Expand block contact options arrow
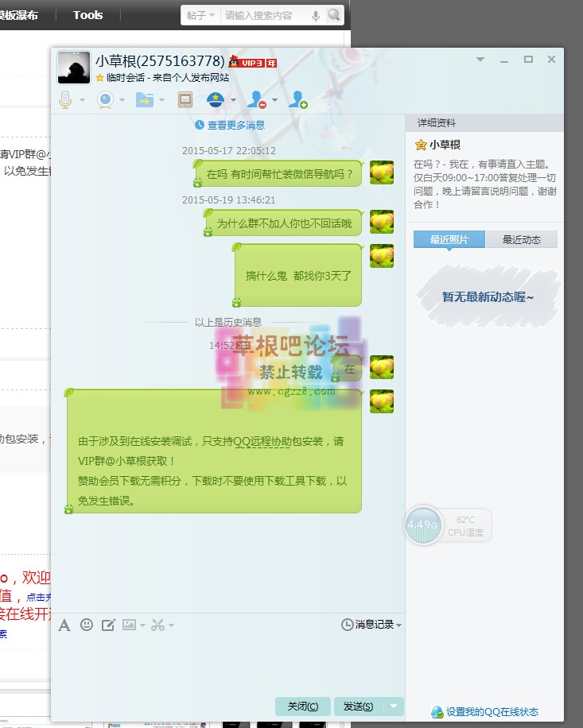The image size is (583, 728). pos(274,100)
